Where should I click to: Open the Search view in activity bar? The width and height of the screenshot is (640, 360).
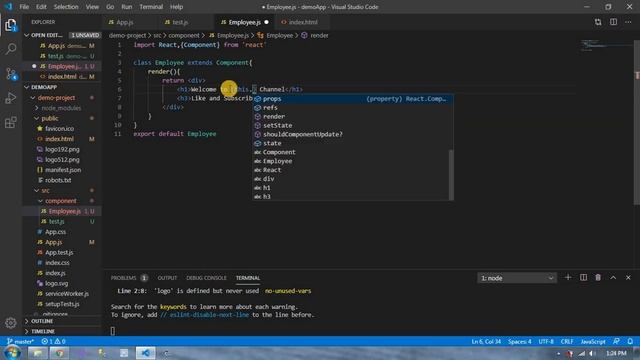coord(11,49)
